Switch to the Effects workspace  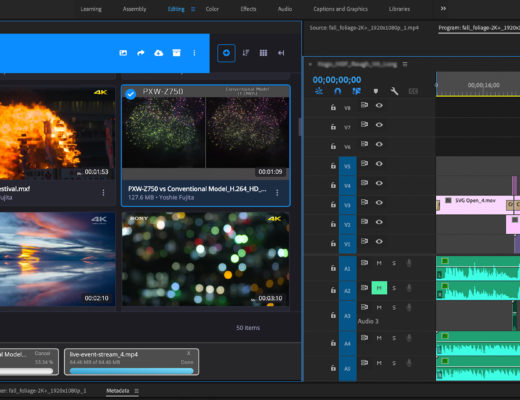(x=248, y=9)
